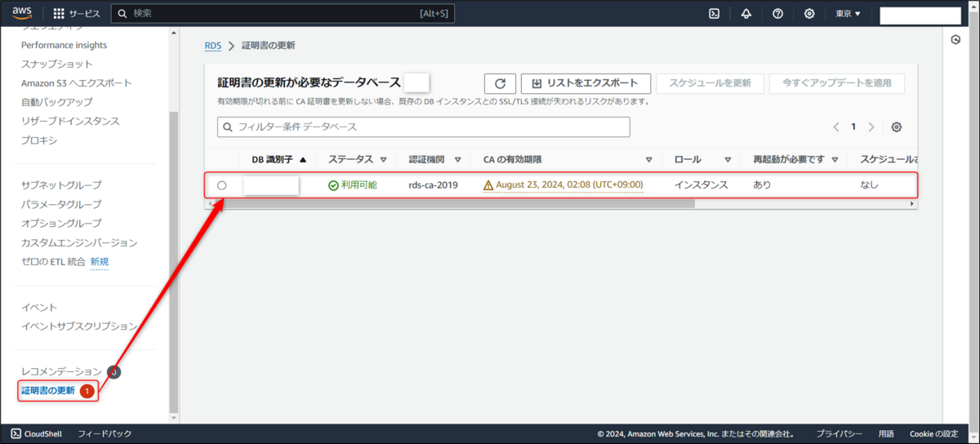Image resolution: width=980 pixels, height=444 pixels.
Task: Open オプショングループ in sidebar
Action: [x=61, y=223]
